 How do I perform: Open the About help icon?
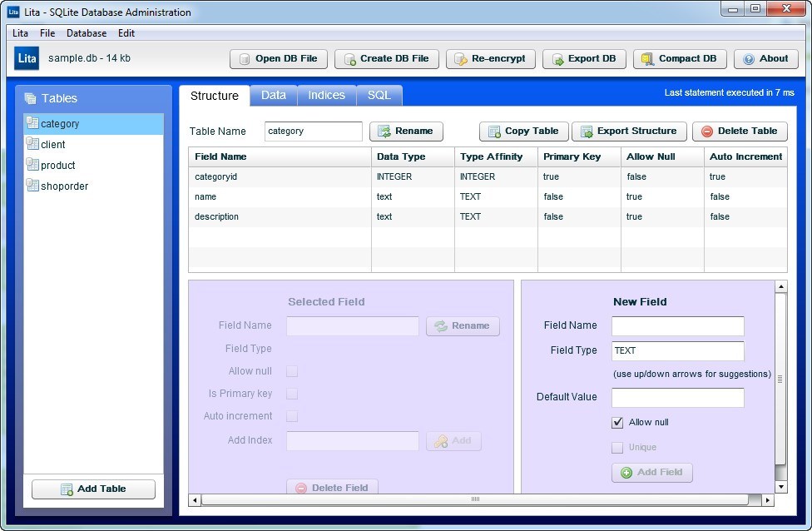749,59
